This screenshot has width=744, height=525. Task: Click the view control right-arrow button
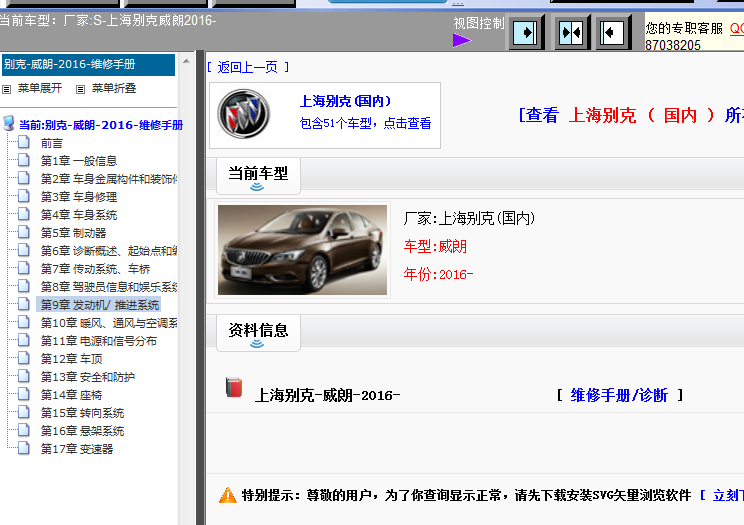[x=525, y=32]
